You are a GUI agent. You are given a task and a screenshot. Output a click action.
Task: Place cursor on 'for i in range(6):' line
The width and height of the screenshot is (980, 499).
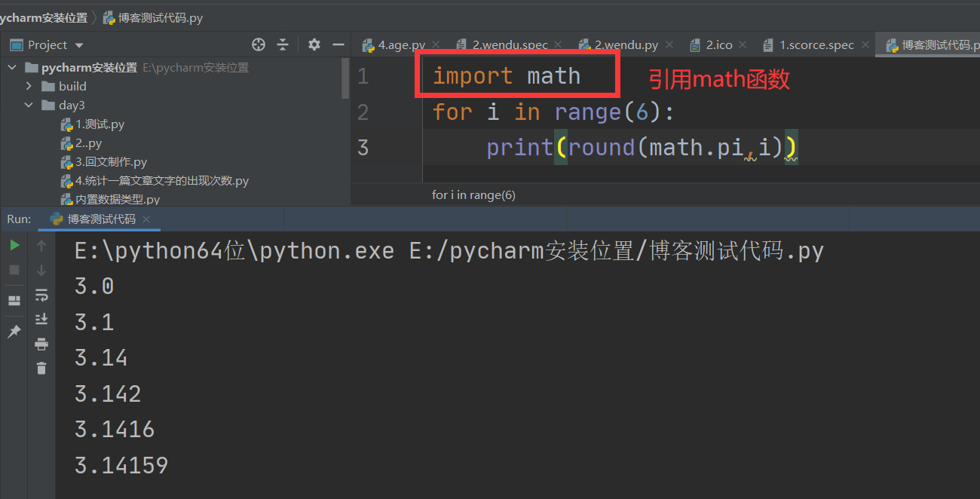tap(553, 112)
